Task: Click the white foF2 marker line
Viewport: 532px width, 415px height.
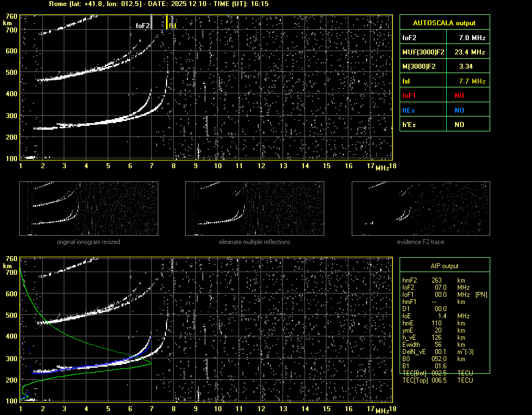Action: pos(152,23)
